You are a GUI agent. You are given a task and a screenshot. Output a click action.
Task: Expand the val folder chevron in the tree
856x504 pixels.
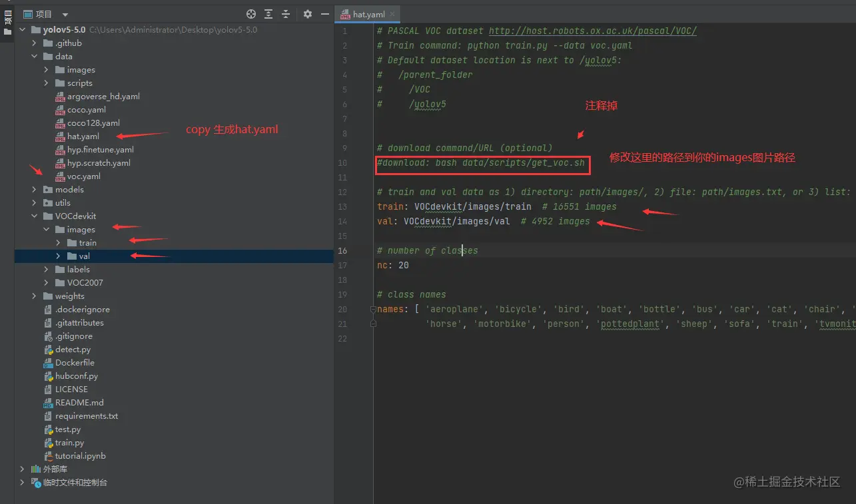(59, 256)
